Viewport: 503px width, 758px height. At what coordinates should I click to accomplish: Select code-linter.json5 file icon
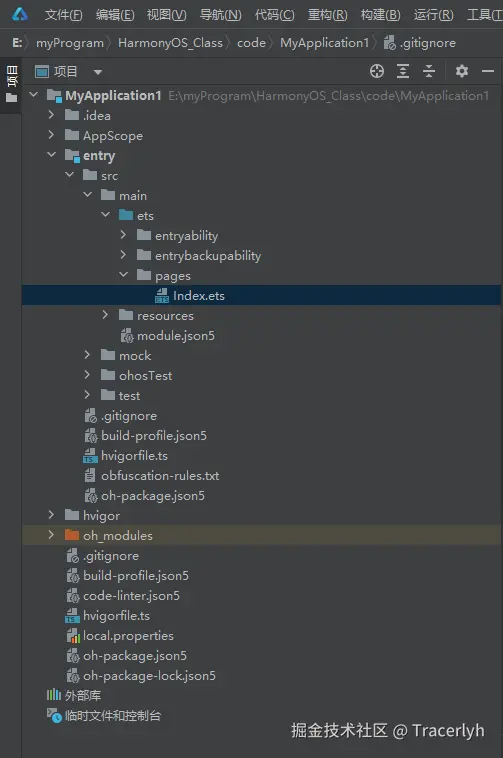72,596
